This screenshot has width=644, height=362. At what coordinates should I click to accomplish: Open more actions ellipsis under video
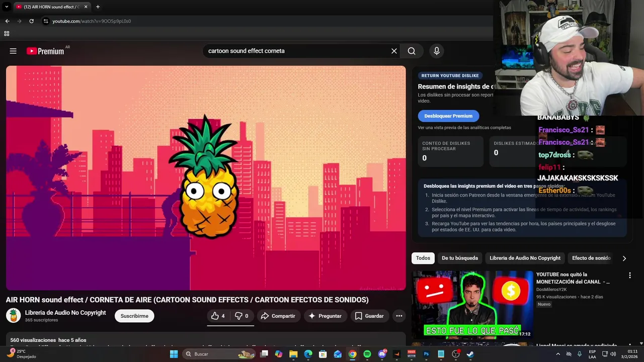[x=399, y=316]
